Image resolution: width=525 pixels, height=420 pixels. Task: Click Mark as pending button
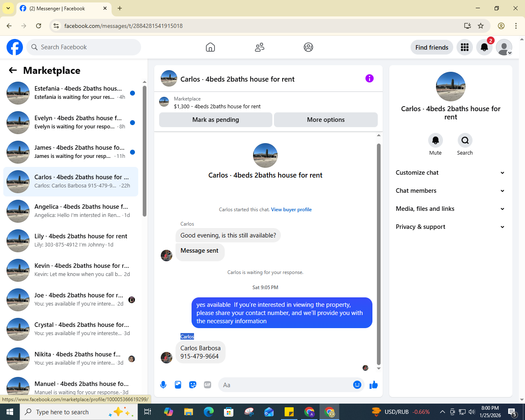pyautogui.click(x=216, y=120)
